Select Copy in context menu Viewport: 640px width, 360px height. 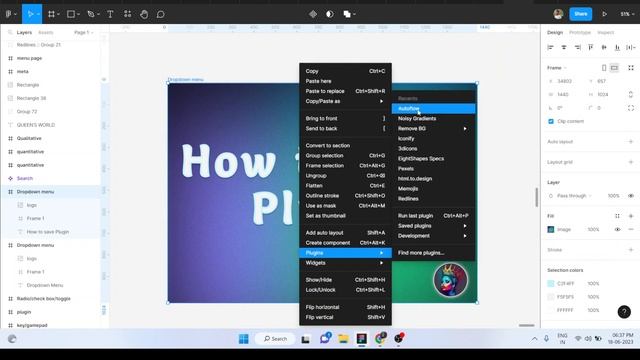[x=345, y=71]
